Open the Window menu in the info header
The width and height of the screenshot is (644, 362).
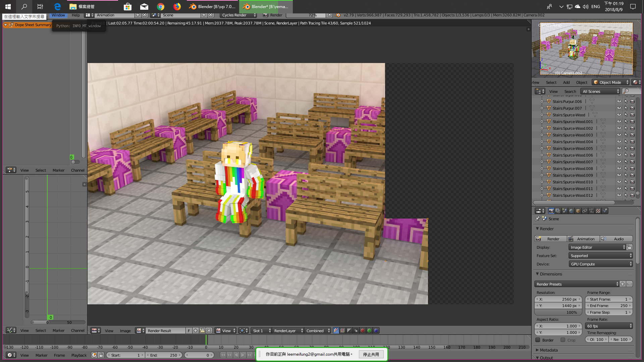click(x=58, y=15)
